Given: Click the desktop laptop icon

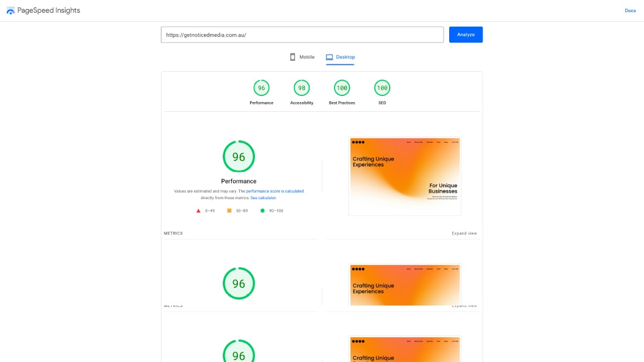Looking at the screenshot, I should point(330,57).
